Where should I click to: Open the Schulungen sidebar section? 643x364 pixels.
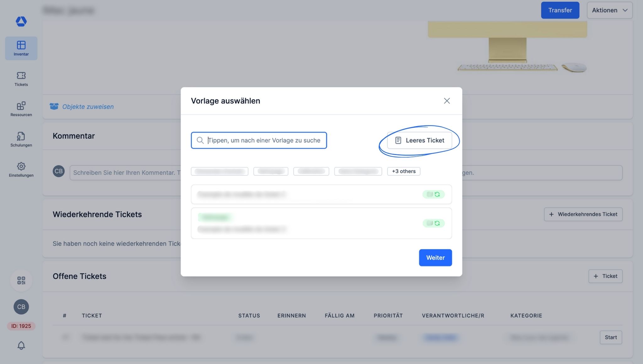tap(21, 139)
